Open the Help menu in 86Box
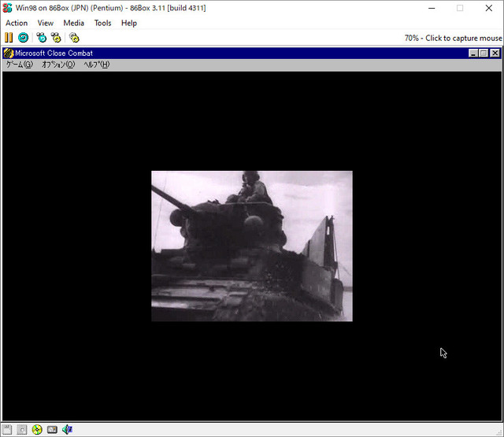The image size is (504, 437). tap(129, 23)
